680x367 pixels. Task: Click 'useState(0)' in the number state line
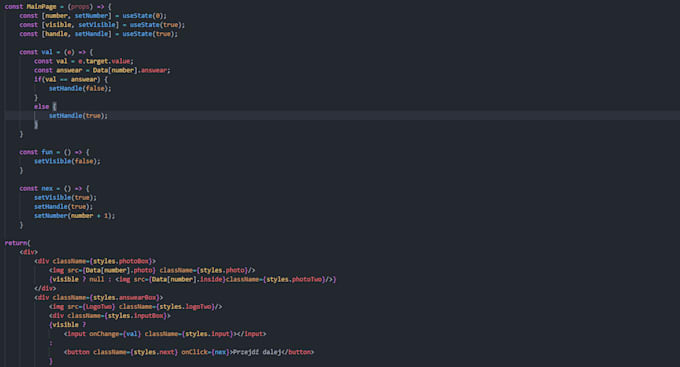142,16
